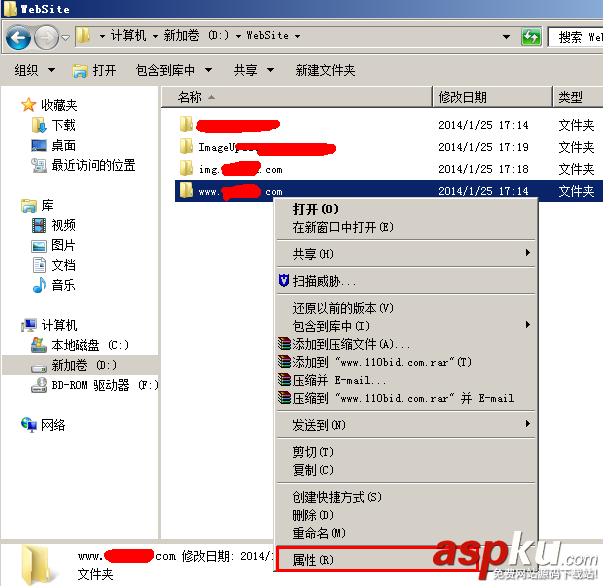Click the Back navigation arrow button

[18, 37]
